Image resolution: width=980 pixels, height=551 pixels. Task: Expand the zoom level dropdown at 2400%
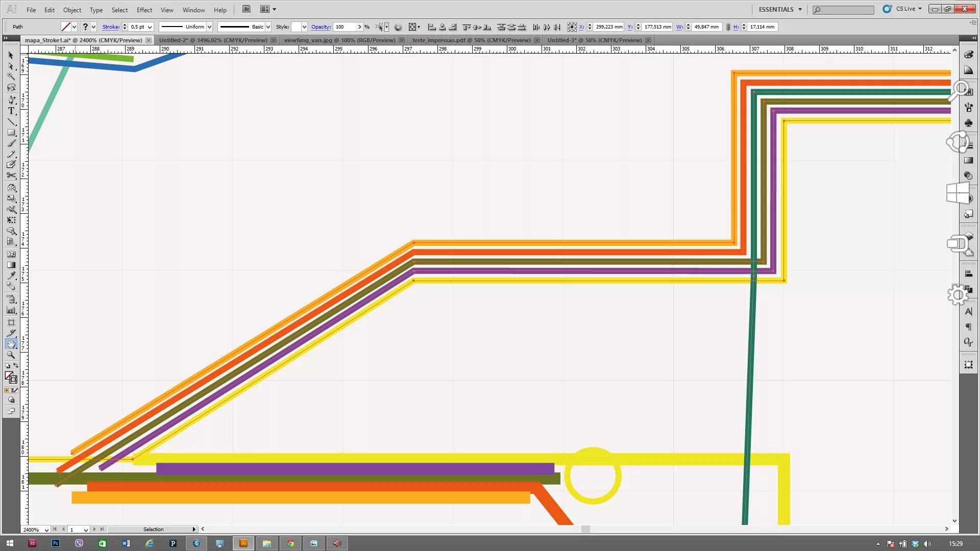(46, 530)
